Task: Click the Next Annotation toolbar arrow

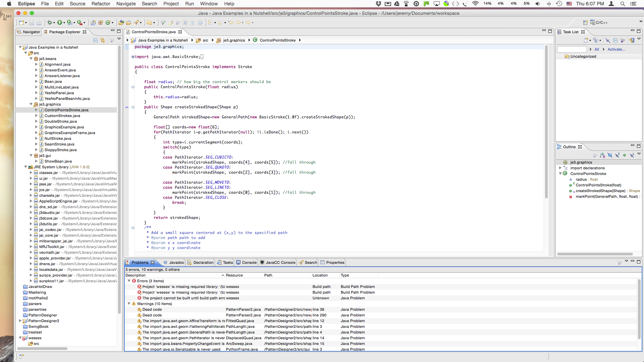Action: tap(210, 22)
